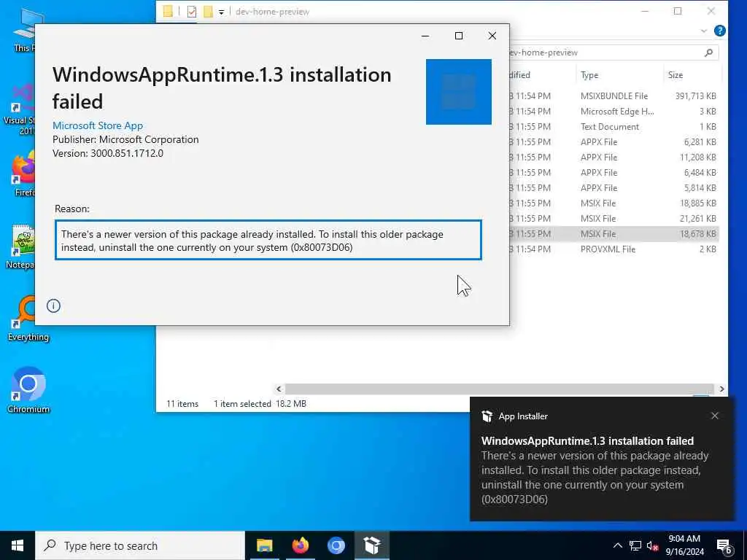
Task: Select the highlighted MSIX file 18,678 KB
Action: pos(614,234)
